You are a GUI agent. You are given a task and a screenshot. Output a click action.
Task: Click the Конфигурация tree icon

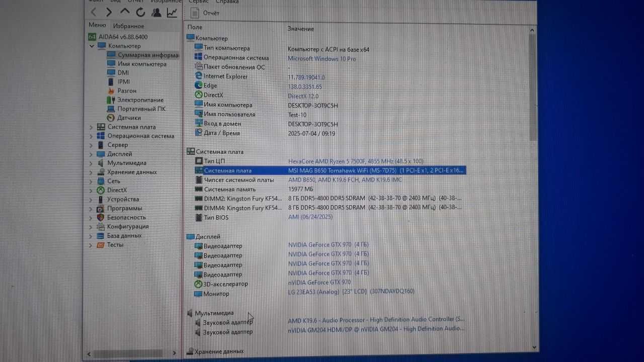(x=101, y=226)
